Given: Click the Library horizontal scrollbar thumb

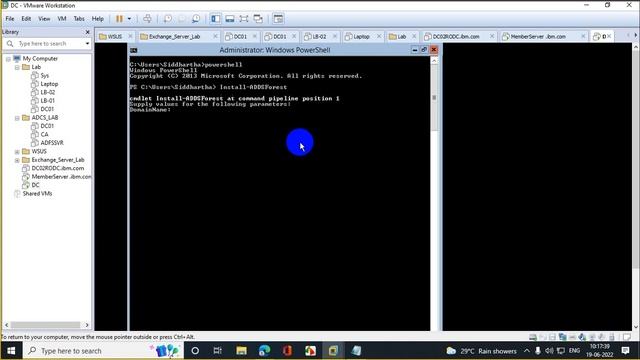Looking at the screenshot, I should tap(45, 325).
